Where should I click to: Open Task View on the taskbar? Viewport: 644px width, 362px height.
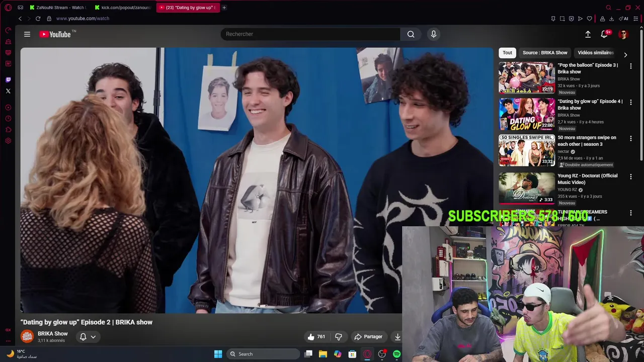point(308,354)
